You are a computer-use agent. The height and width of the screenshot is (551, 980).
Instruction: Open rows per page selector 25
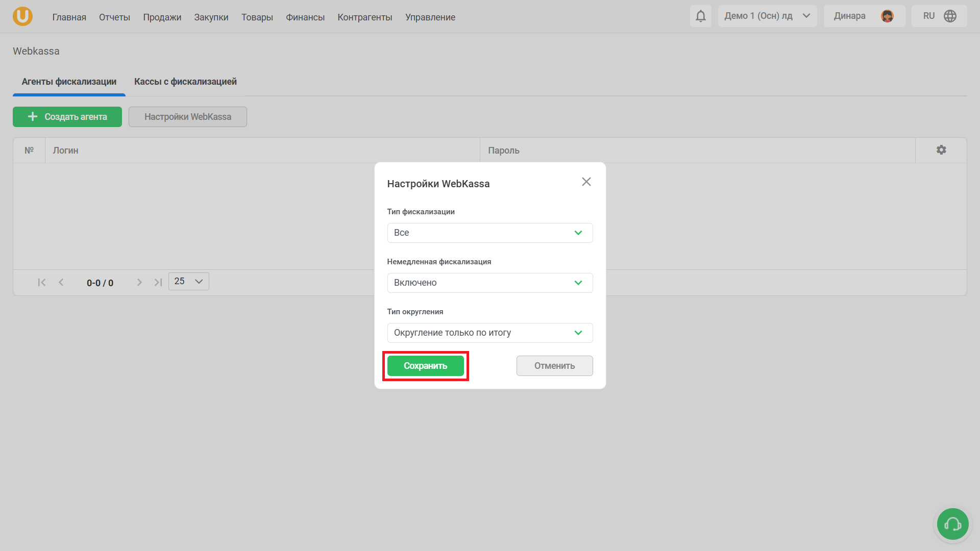[x=188, y=282]
